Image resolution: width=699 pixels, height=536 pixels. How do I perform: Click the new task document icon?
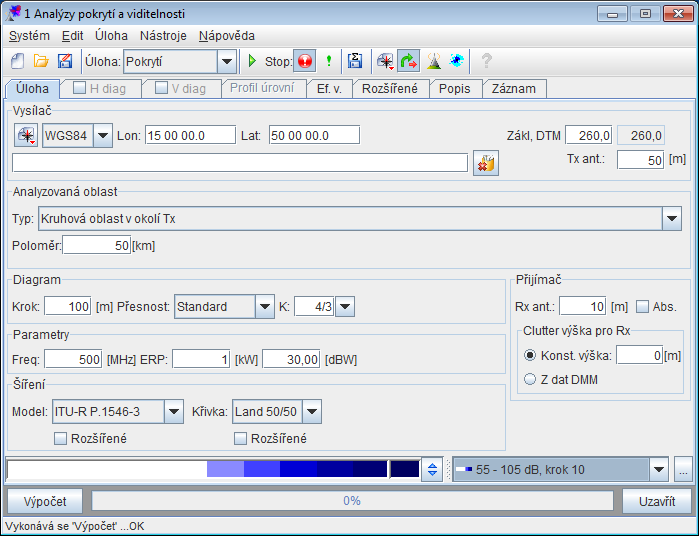click(x=17, y=62)
